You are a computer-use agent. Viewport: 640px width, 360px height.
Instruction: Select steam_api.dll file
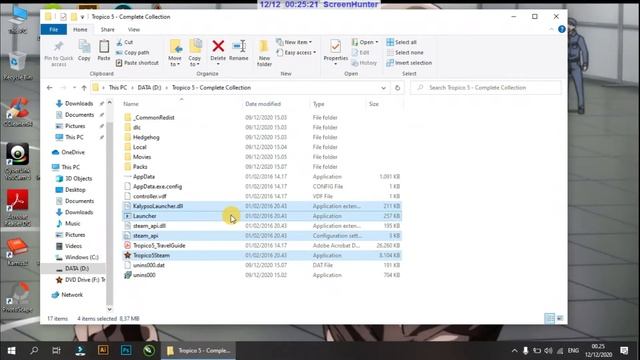point(149,226)
